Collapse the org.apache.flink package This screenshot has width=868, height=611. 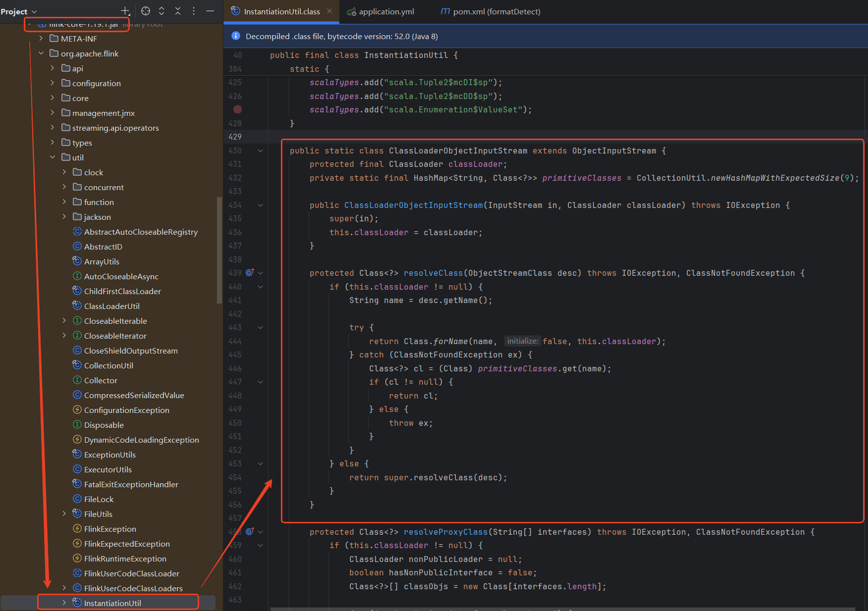click(41, 53)
